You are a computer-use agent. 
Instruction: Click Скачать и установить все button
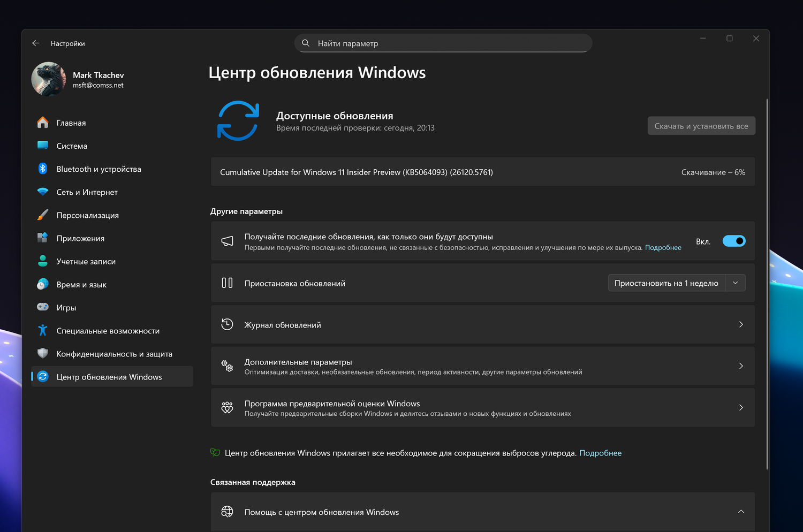701,126
